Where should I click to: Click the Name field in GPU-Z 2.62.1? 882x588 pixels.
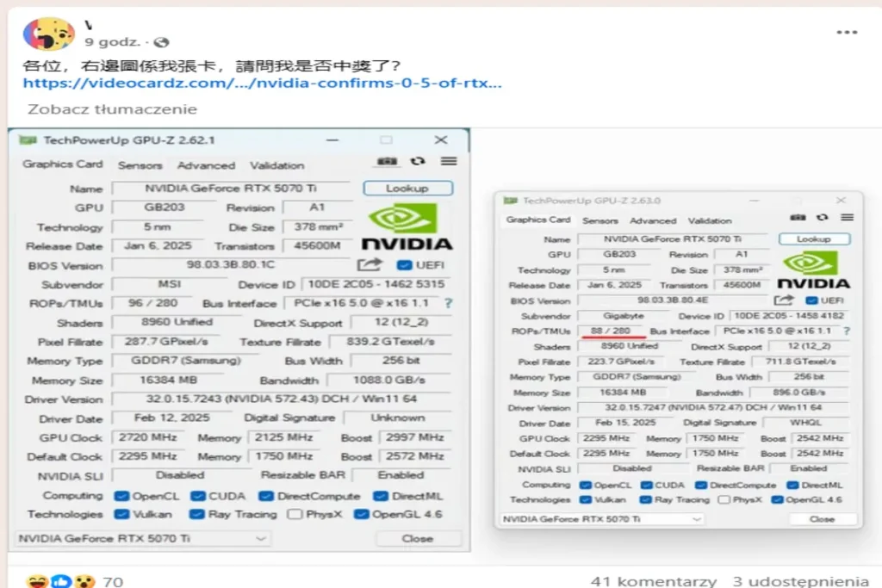231,189
